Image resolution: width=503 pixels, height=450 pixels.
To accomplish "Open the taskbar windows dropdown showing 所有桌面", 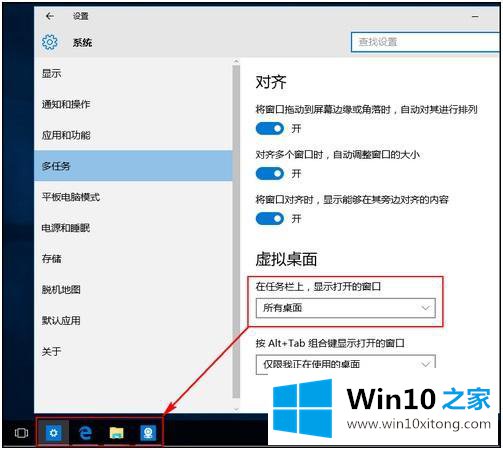I will coord(345,308).
